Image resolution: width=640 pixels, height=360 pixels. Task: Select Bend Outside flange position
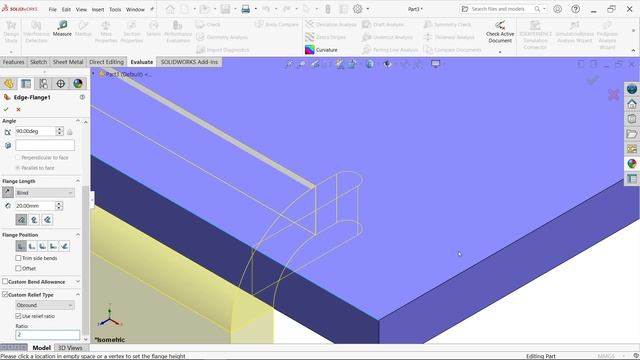pos(42,246)
